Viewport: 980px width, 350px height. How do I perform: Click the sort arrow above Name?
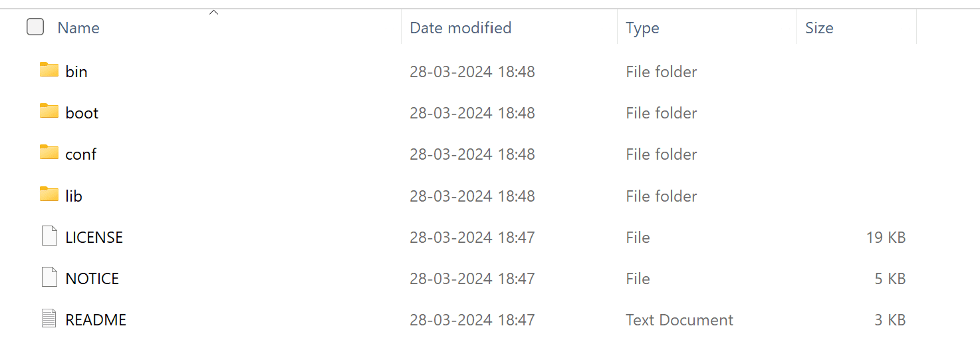click(x=214, y=12)
